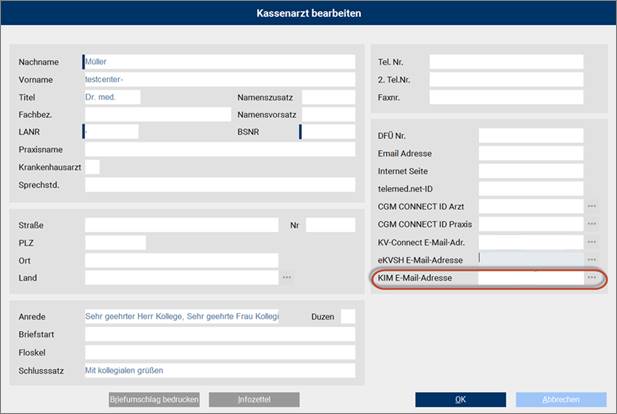Click the Anrede text field
The height and width of the screenshot is (414, 617).
182,316
